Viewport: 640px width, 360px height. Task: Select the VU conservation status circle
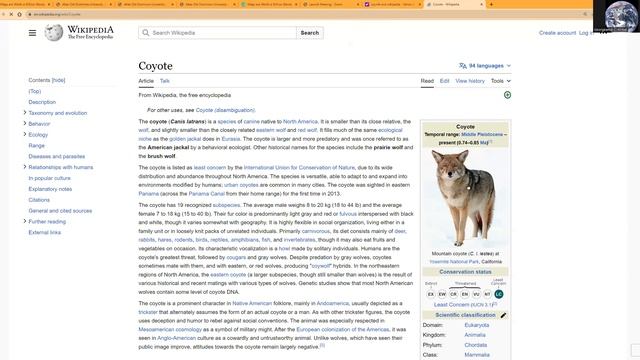[x=476, y=294]
